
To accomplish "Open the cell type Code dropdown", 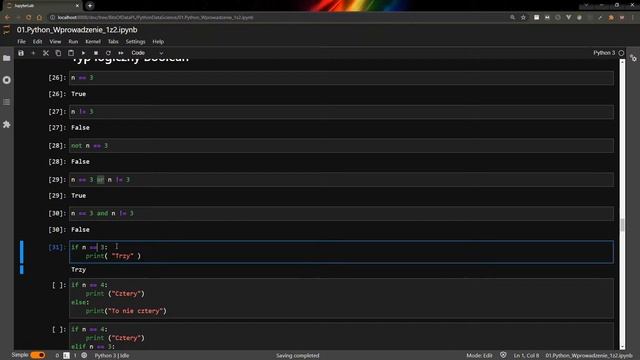I will coord(147,53).
